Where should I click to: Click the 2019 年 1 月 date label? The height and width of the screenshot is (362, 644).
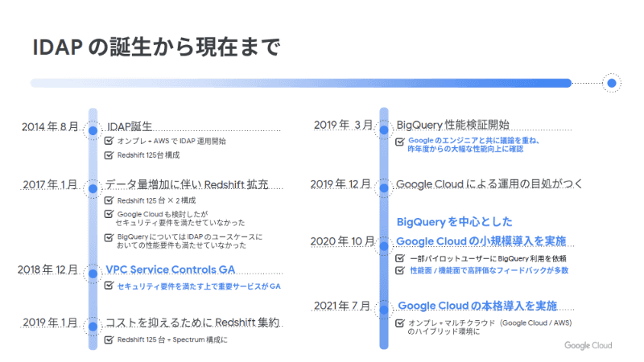click(50, 323)
